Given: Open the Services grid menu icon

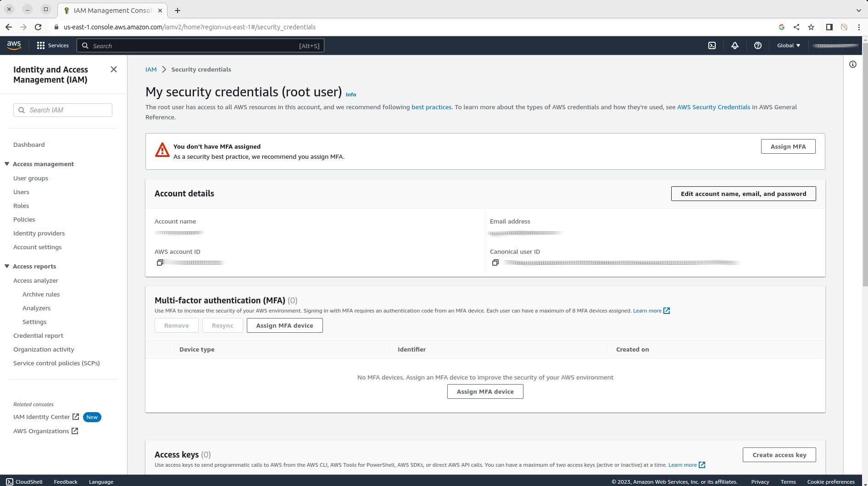Looking at the screenshot, I should pyautogui.click(x=41, y=45).
